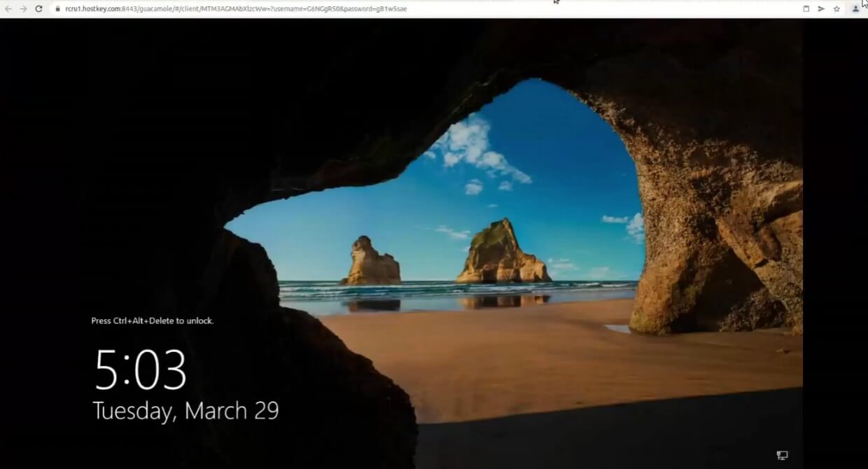This screenshot has width=868, height=469.
Task: Click the 'Press Ctrl+Alt+Delete to unlock' text
Action: point(153,321)
